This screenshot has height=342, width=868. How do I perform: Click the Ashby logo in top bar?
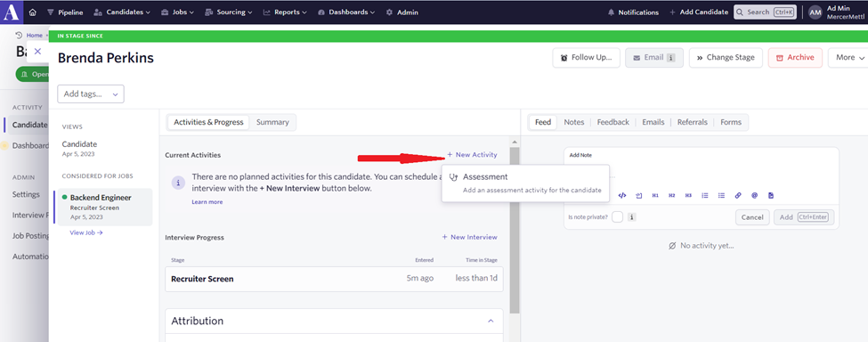coord(11,12)
